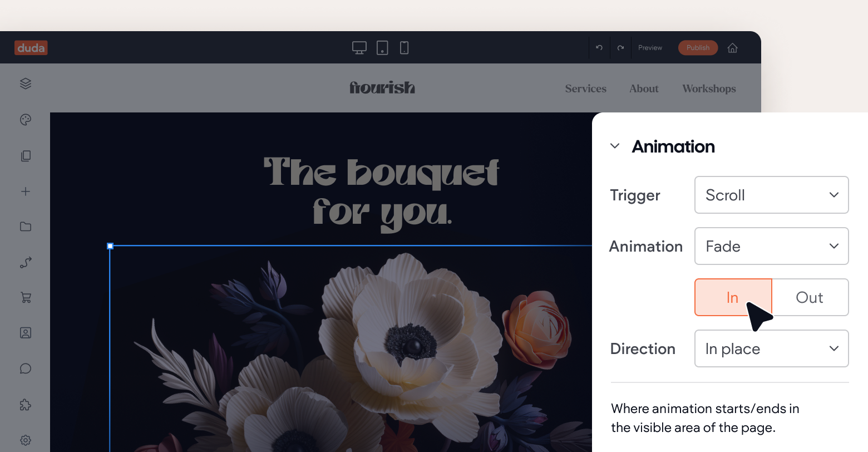
Task: Open the apps puzzle-piece panel
Action: click(x=26, y=405)
